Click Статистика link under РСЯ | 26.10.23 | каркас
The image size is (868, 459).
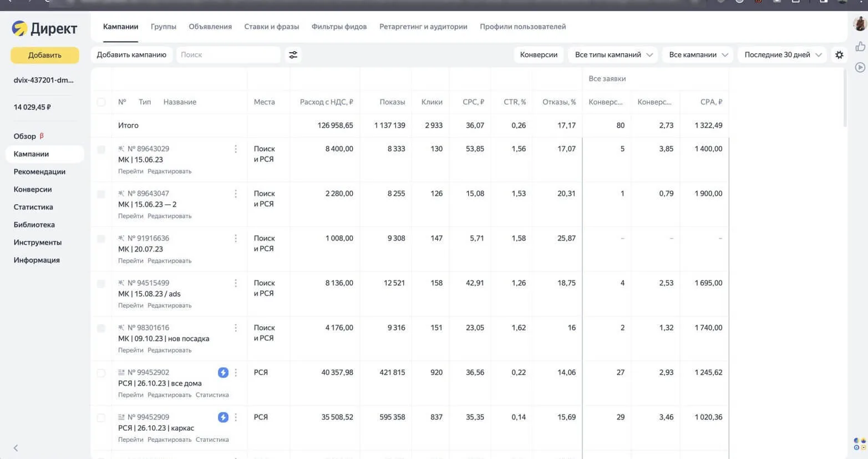(212, 440)
